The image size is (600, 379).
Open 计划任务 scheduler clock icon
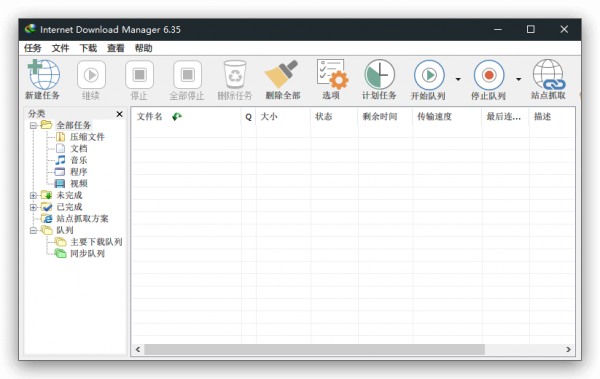coord(379,74)
